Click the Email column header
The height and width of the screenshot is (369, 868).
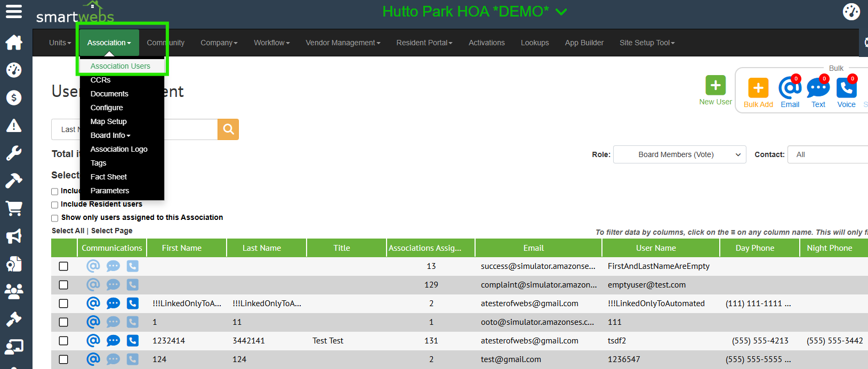point(534,248)
